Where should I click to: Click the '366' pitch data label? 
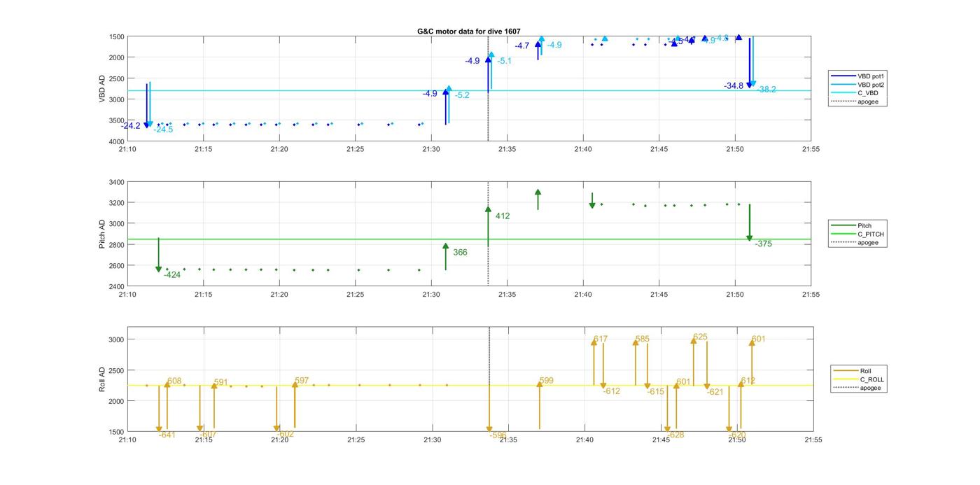460,253
